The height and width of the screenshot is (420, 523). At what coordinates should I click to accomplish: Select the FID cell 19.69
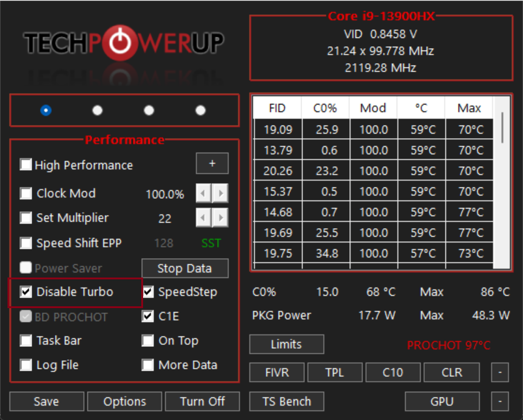click(278, 233)
